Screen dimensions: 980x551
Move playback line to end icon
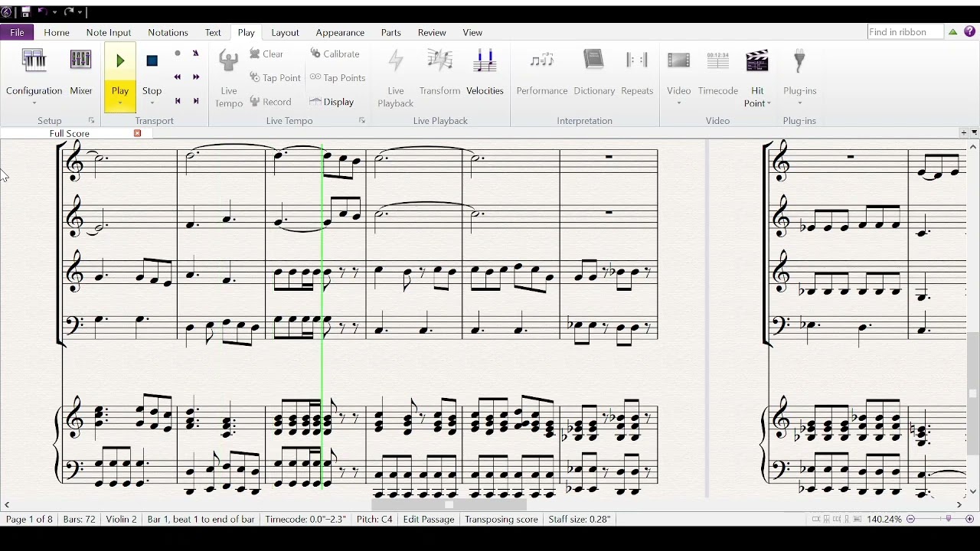[x=196, y=101]
